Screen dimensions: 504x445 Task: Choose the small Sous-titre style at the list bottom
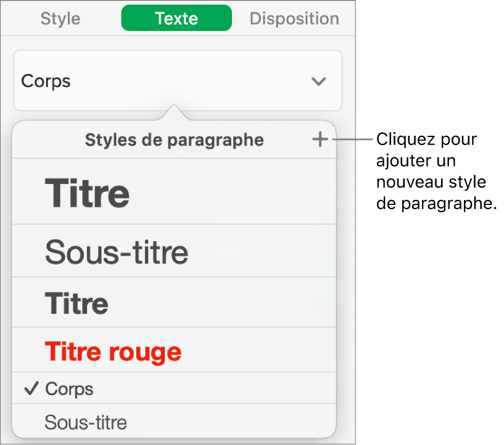click(x=86, y=422)
